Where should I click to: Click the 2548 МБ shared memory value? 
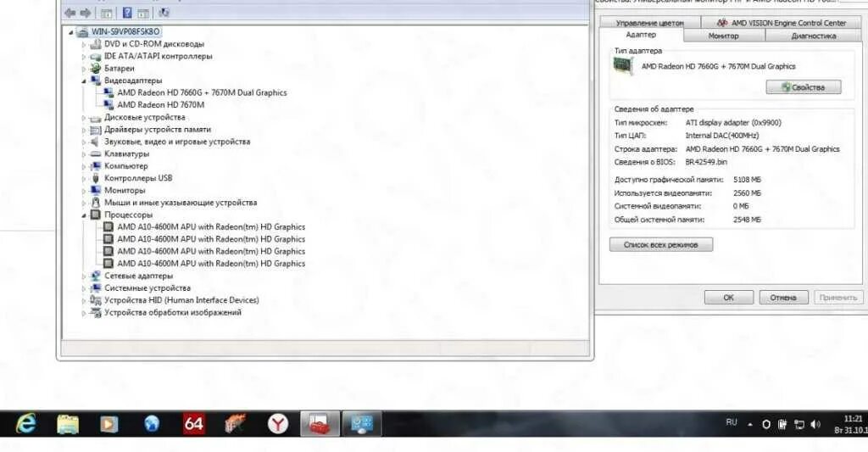pos(747,220)
